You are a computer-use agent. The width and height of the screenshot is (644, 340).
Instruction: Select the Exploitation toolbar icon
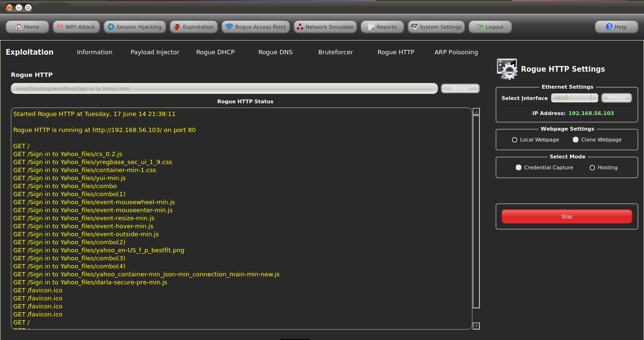[x=193, y=26]
